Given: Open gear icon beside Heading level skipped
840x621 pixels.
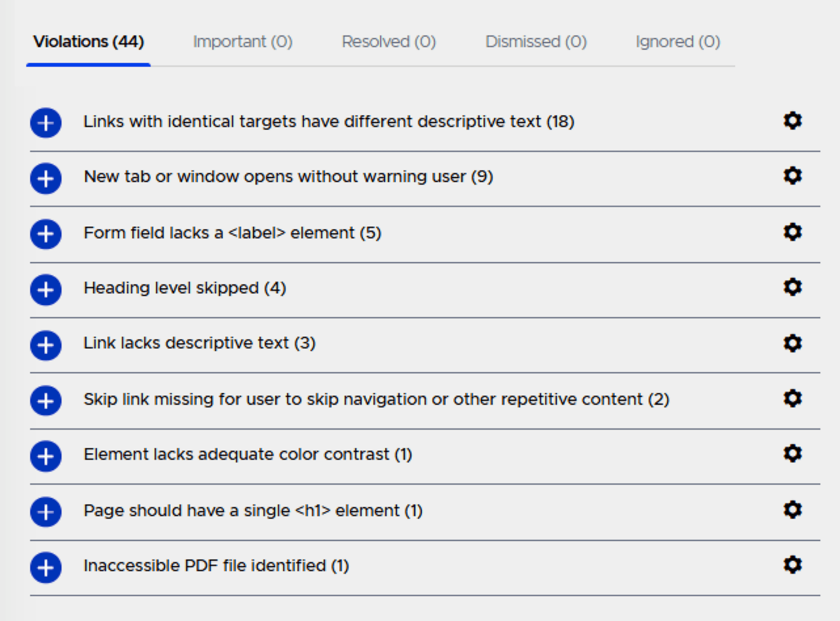Looking at the screenshot, I should (x=792, y=287).
